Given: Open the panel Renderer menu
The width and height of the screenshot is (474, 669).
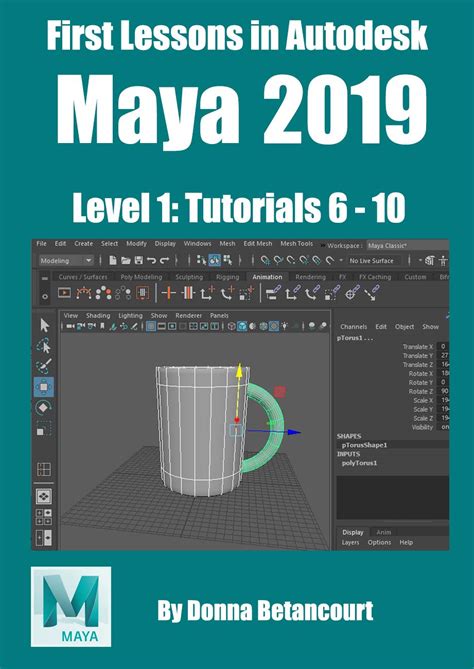Looking at the screenshot, I should 188,316.
